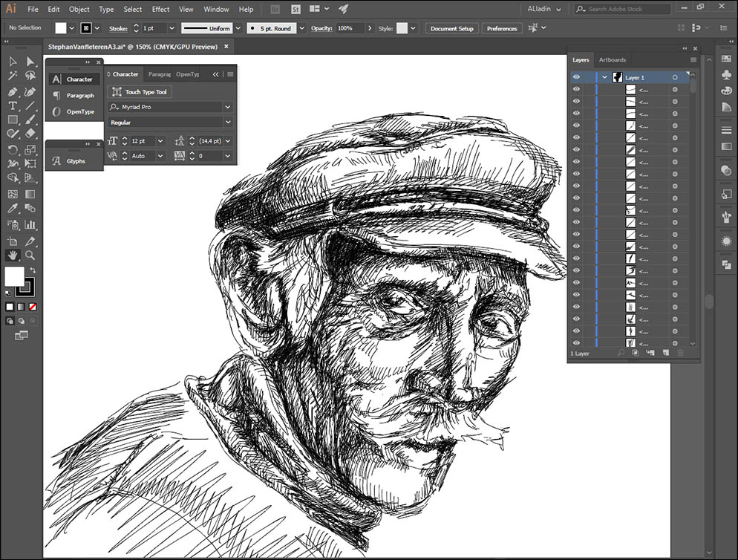The height and width of the screenshot is (560, 738).
Task: Open Preferences from the control bar
Action: (502, 28)
